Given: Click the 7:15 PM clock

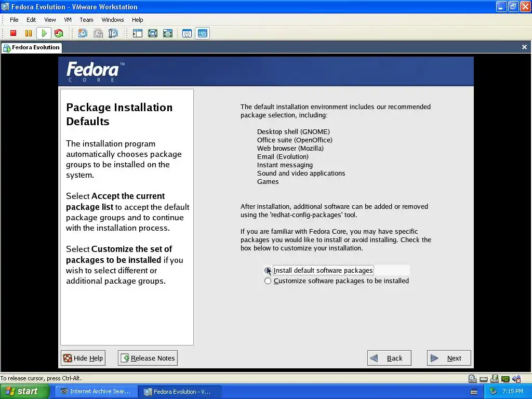Looking at the screenshot, I should click(513, 392).
